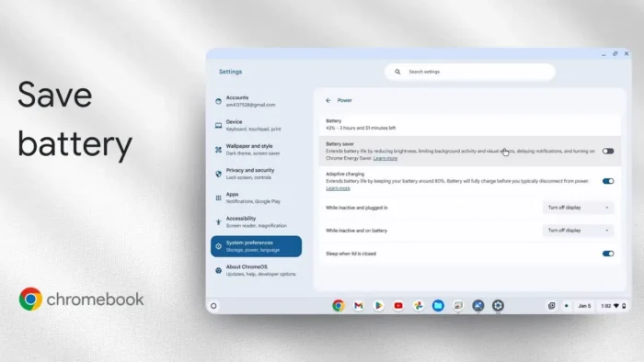This screenshot has height=362, width=644.
Task: Open the Wi-Fi status icon in tray
Action: [x=616, y=306]
